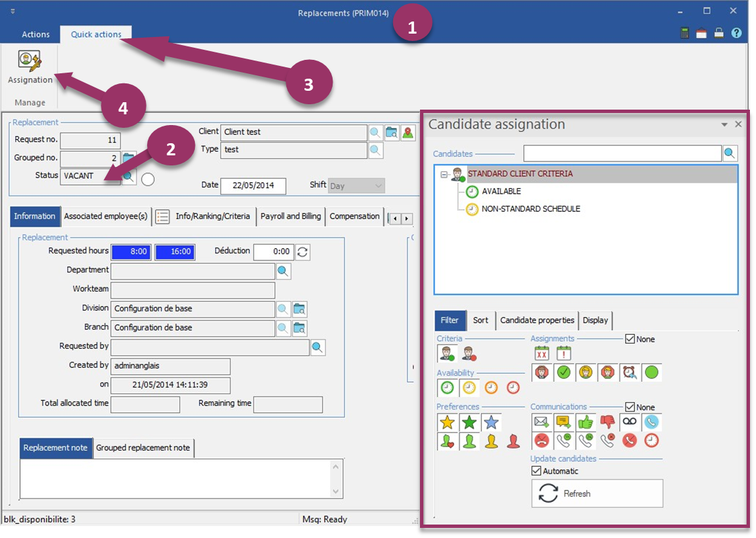The height and width of the screenshot is (538, 756).
Task: Open the Candidate assignation panel options arrow
Action: click(724, 124)
